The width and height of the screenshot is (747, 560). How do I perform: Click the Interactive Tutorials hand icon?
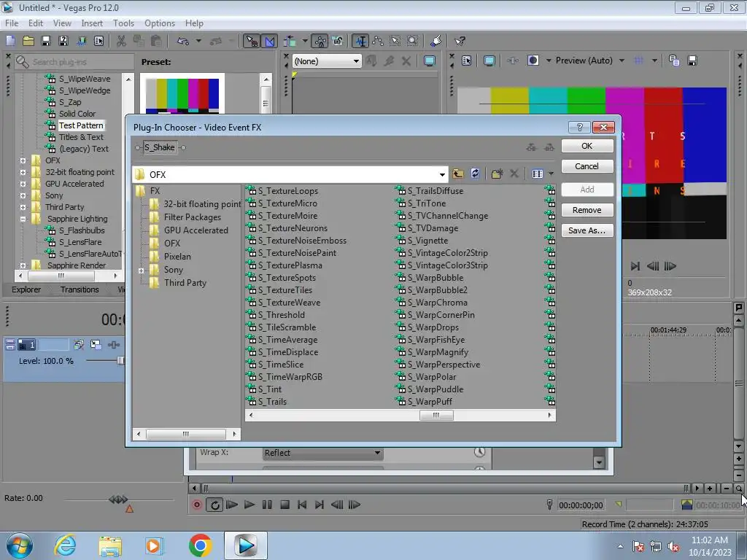[x=436, y=41]
